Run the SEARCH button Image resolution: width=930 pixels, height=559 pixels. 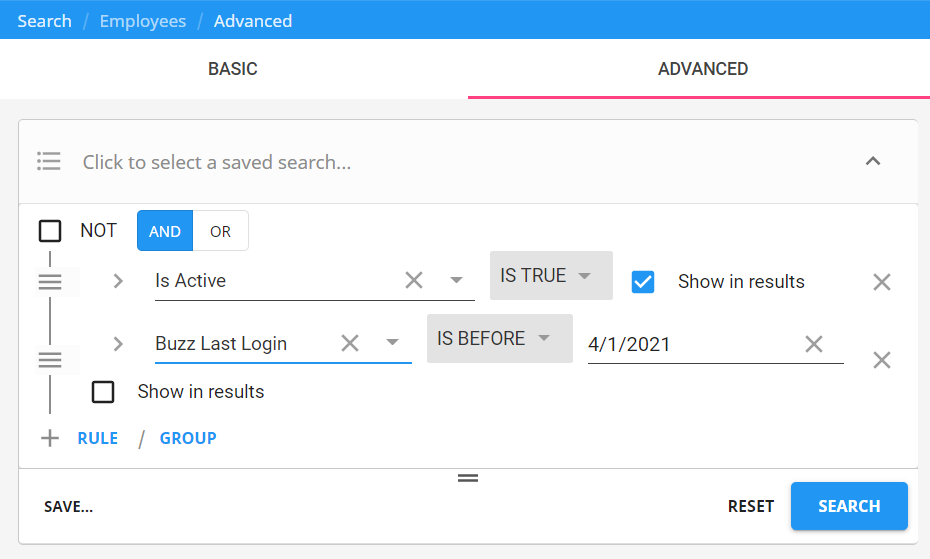(x=849, y=506)
